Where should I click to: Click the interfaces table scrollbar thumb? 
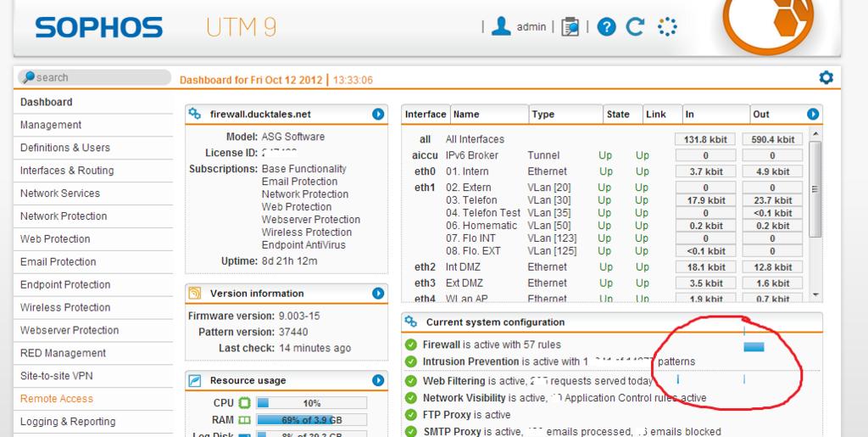[815, 189]
